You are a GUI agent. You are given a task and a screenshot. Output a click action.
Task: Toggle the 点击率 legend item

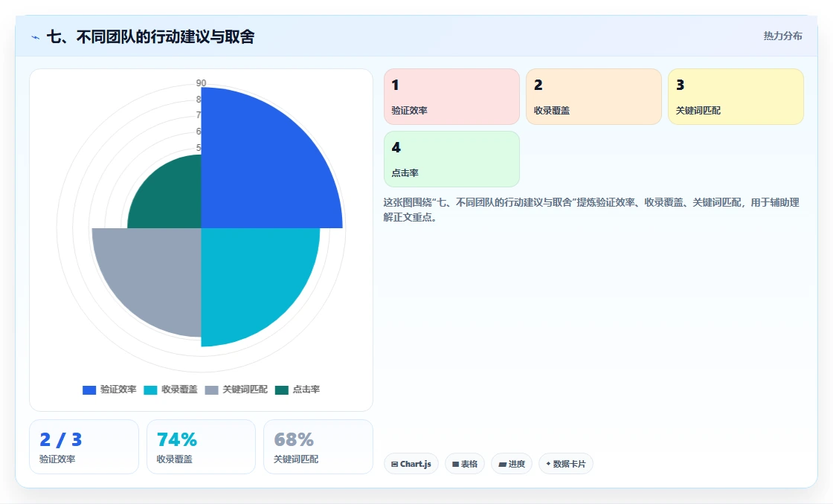tap(297, 390)
